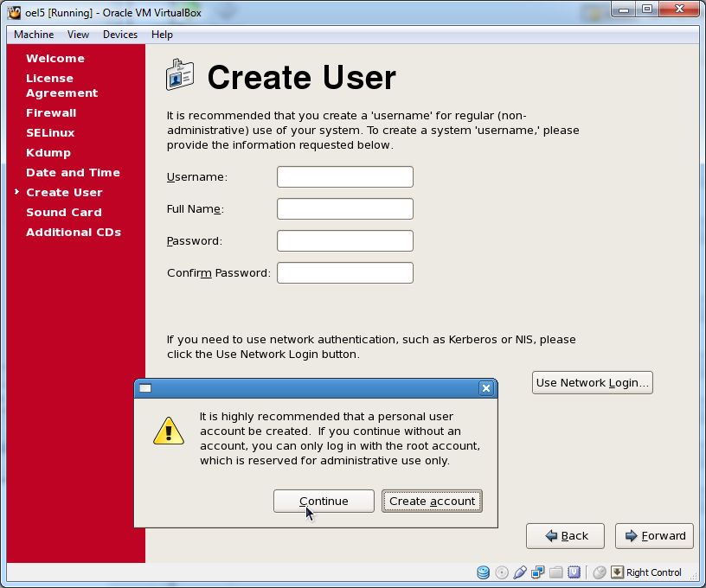
Task: Click the window icon in dialog title bar
Action: pos(145,388)
